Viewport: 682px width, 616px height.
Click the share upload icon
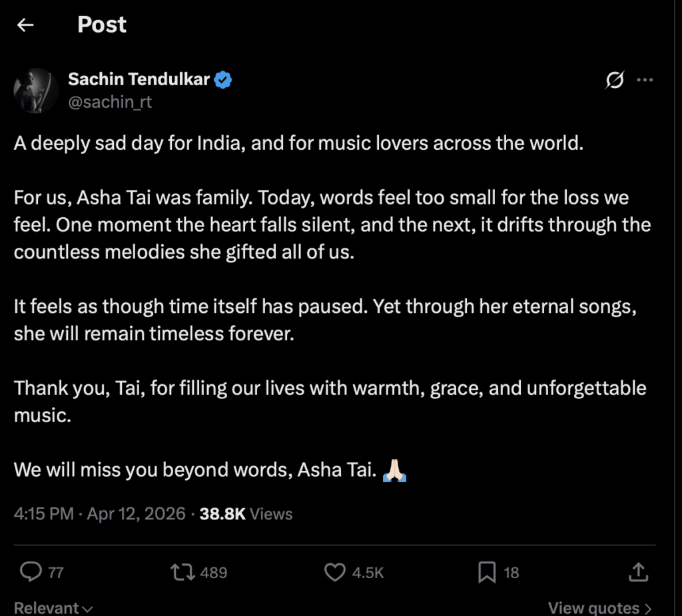point(637,572)
